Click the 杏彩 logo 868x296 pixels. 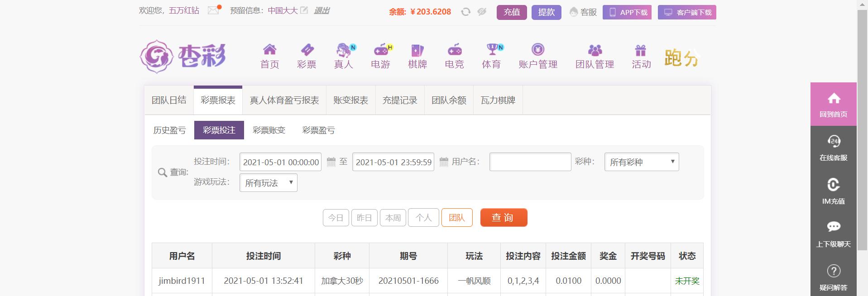coord(183,57)
